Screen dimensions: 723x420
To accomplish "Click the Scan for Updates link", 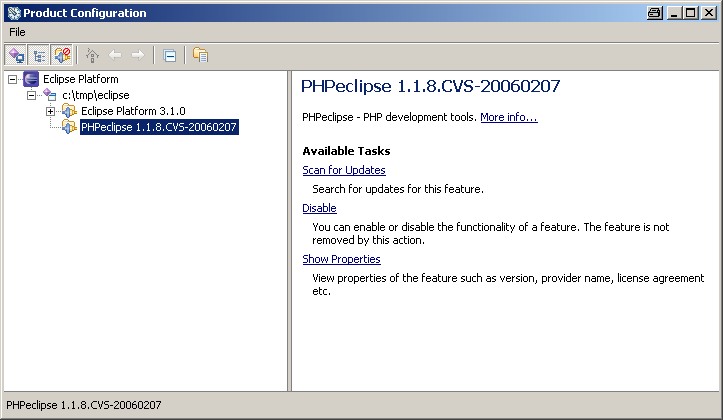I will click(343, 170).
